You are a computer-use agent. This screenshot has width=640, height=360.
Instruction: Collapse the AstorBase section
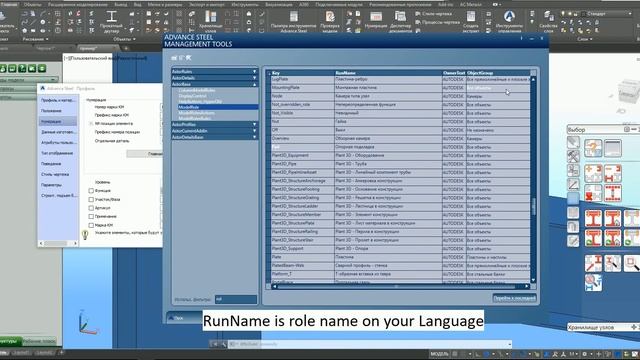(x=215, y=84)
